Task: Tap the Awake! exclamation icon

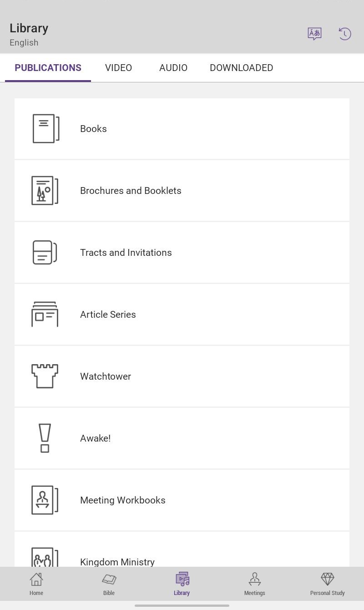Action: tap(45, 438)
